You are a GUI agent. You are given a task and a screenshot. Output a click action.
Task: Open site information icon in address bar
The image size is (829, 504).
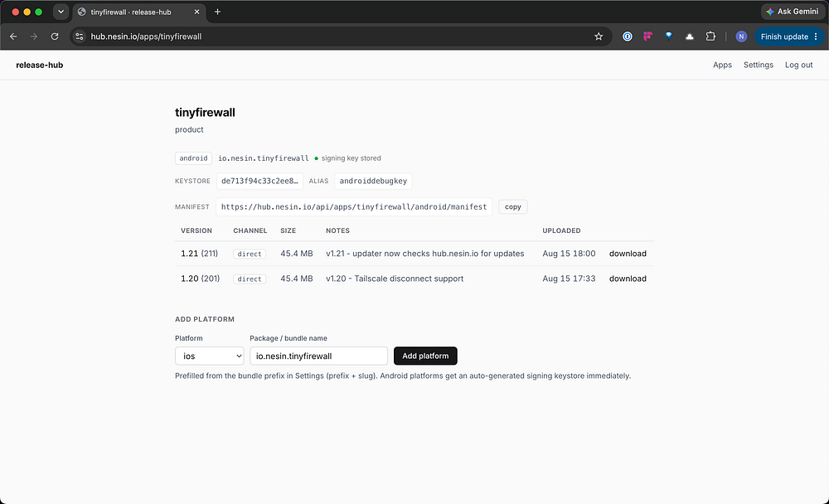[80, 36]
